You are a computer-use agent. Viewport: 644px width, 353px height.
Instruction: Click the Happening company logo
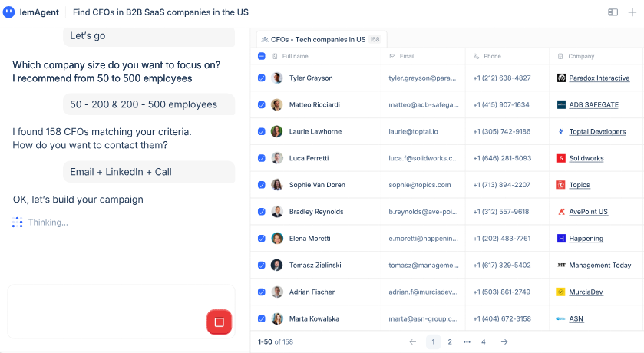[x=561, y=239]
